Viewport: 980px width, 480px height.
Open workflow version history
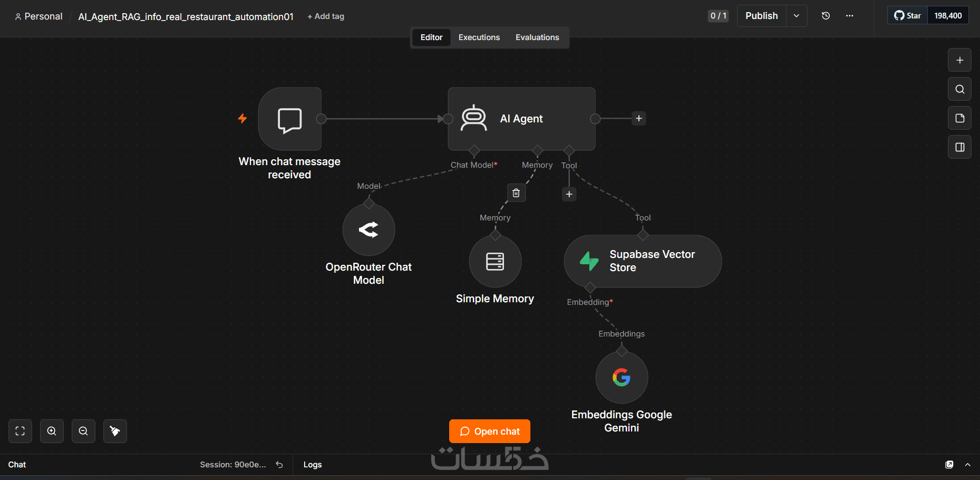826,16
